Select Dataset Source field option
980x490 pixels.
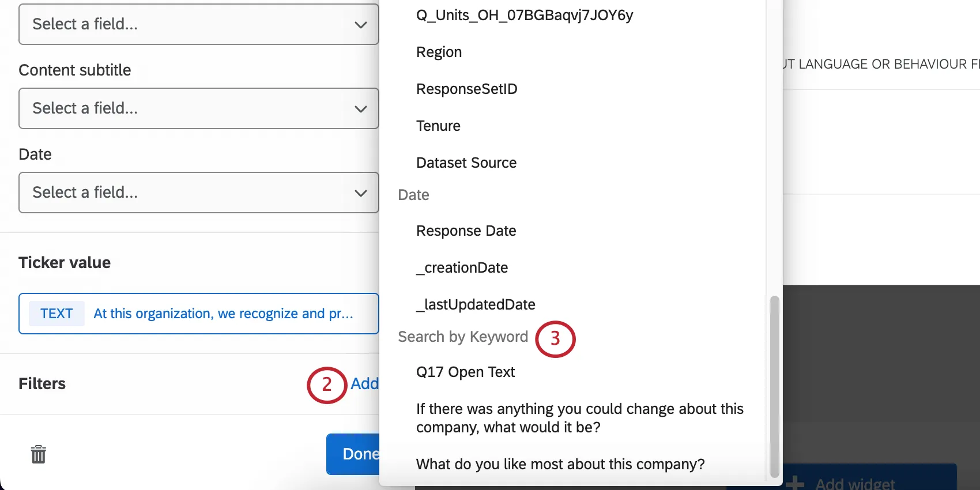tap(466, 163)
